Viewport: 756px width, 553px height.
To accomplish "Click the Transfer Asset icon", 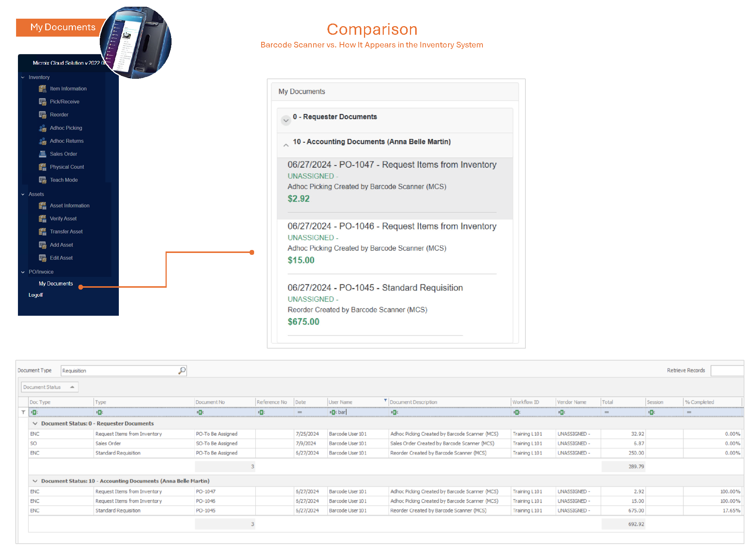I will coord(42,232).
